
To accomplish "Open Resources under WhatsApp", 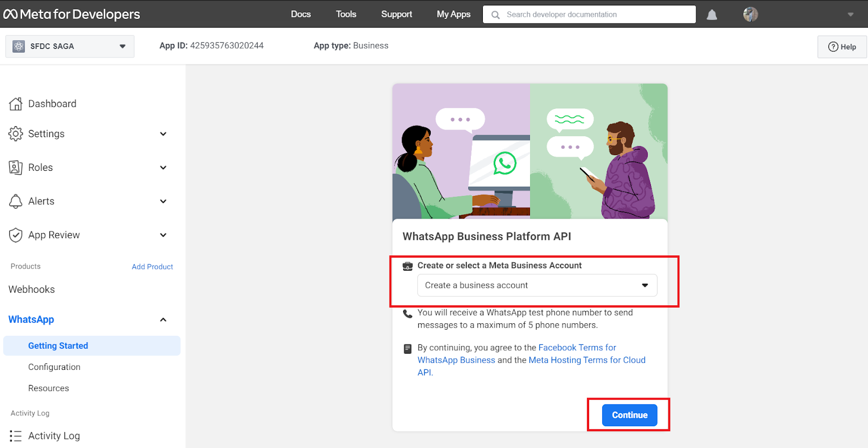I will point(49,388).
